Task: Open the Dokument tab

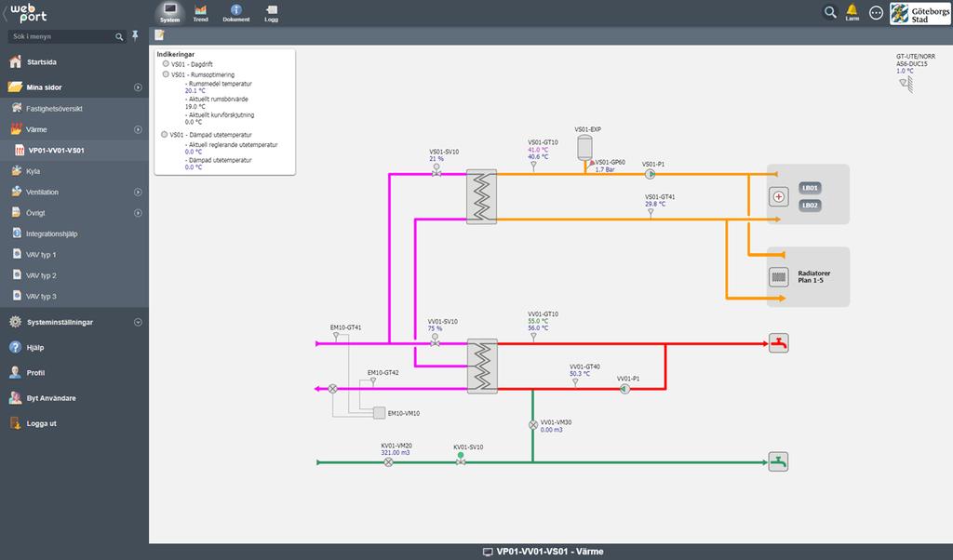Action: point(235,12)
